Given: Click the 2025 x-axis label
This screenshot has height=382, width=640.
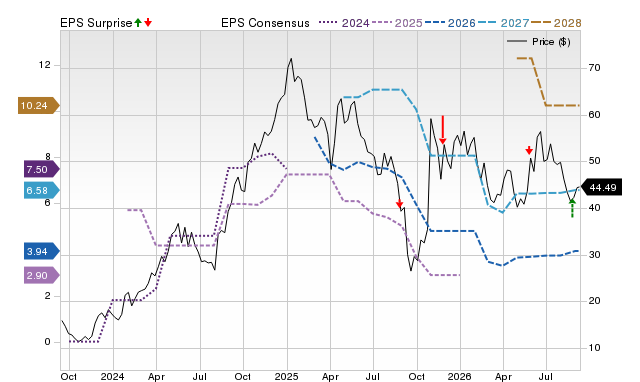Looking at the screenshot, I should pos(287,376).
